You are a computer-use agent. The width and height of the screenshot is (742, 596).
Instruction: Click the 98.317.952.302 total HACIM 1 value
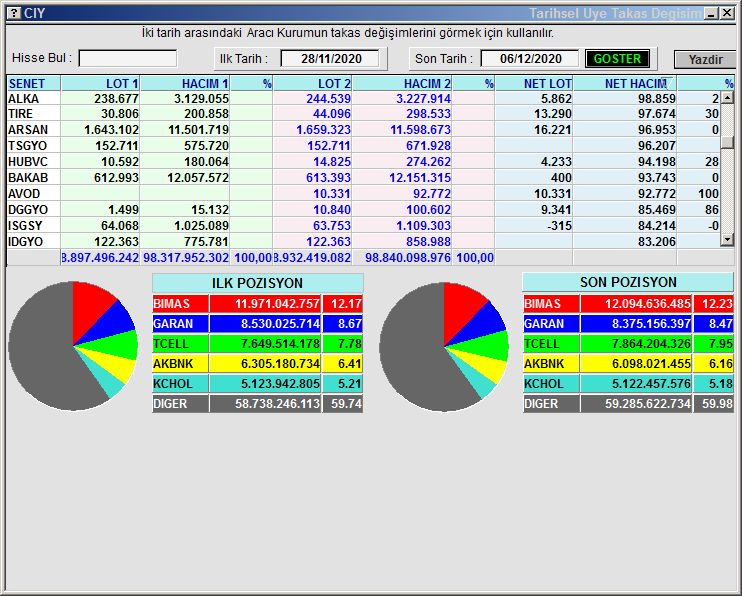[x=186, y=258]
